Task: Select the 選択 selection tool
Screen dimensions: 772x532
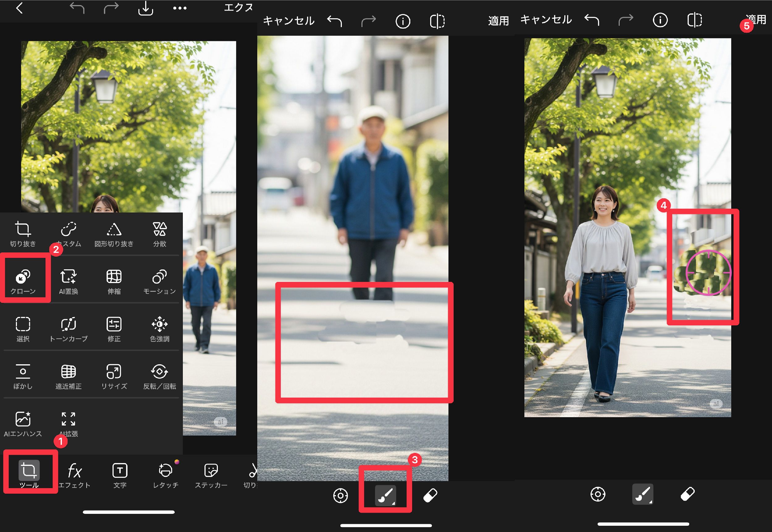Action: (x=23, y=330)
